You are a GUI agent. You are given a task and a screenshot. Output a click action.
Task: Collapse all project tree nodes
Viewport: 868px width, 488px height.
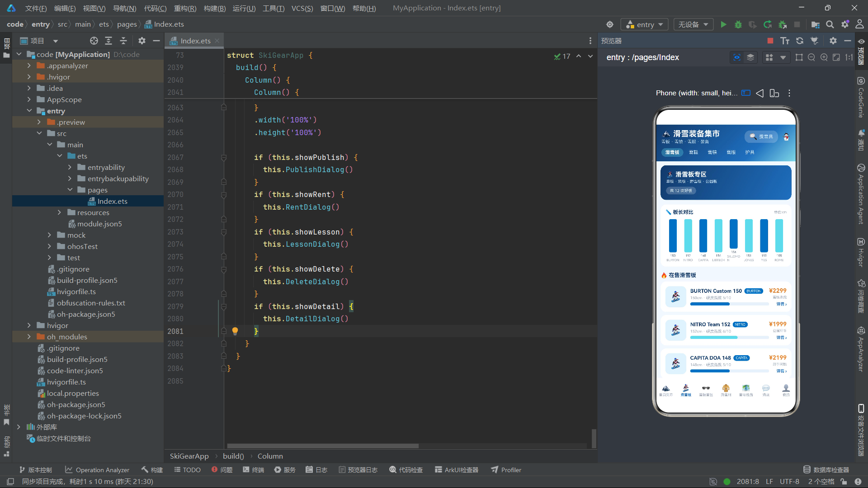tap(123, 41)
